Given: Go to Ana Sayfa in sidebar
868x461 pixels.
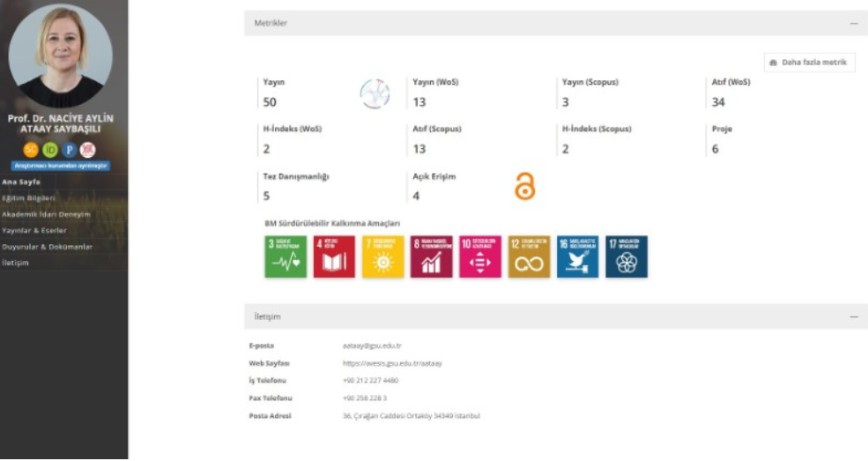Looking at the screenshot, I should [x=22, y=182].
